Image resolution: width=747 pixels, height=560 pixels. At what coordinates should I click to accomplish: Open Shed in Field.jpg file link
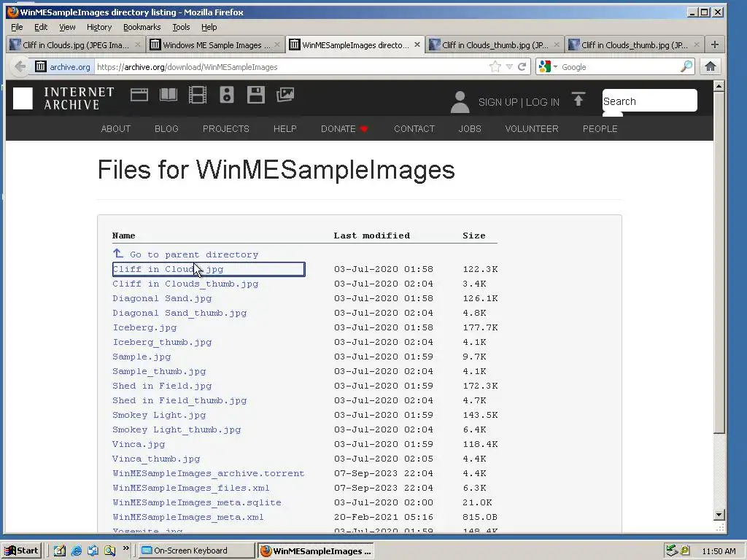pos(162,386)
